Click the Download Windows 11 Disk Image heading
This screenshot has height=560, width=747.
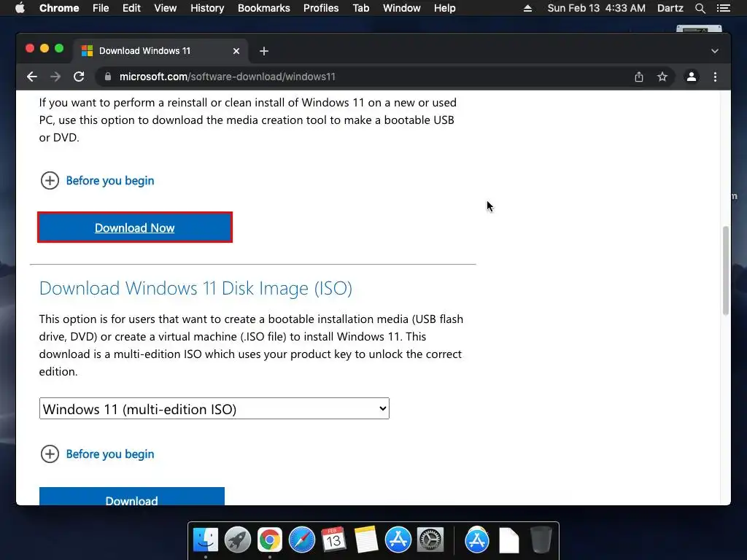click(x=196, y=289)
